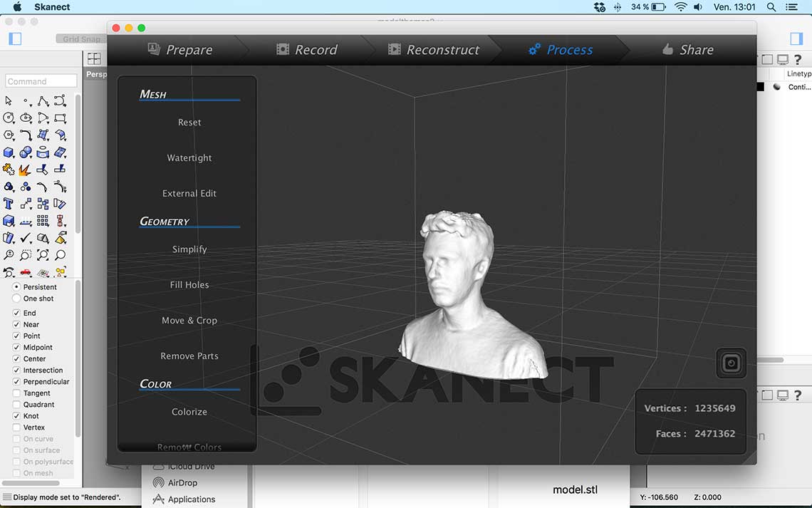This screenshot has width=812, height=508.
Task: Click the orange Explode tool
Action: [x=25, y=170]
